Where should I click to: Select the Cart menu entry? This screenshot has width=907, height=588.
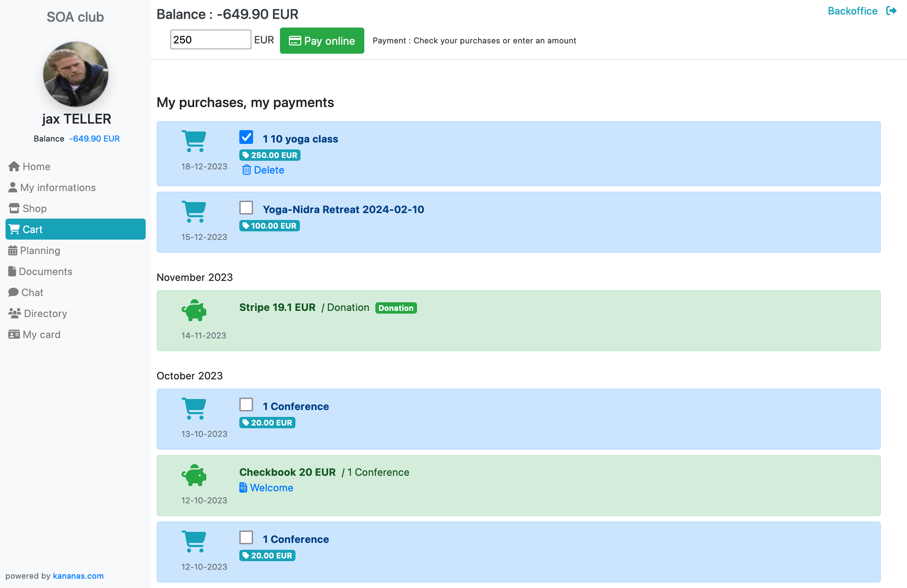(75, 229)
